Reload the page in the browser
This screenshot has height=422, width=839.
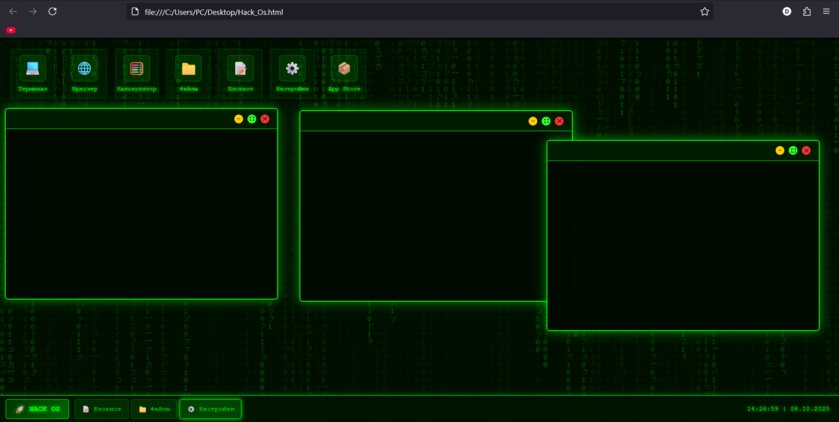coord(52,11)
